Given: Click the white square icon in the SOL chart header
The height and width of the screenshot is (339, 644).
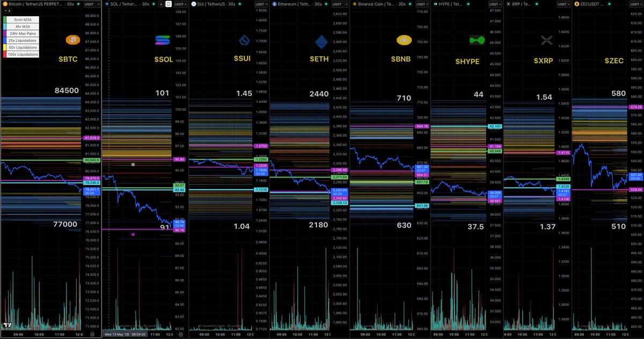Looking at the screenshot, I should [169, 4].
